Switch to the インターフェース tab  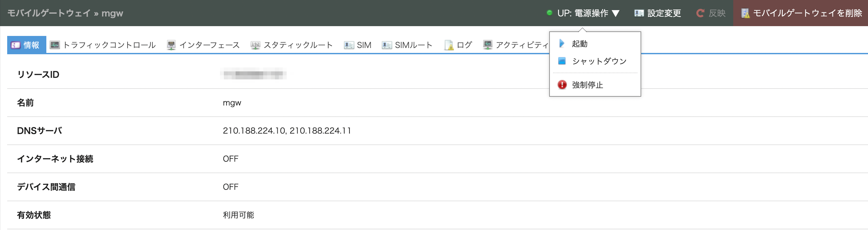tap(209, 45)
